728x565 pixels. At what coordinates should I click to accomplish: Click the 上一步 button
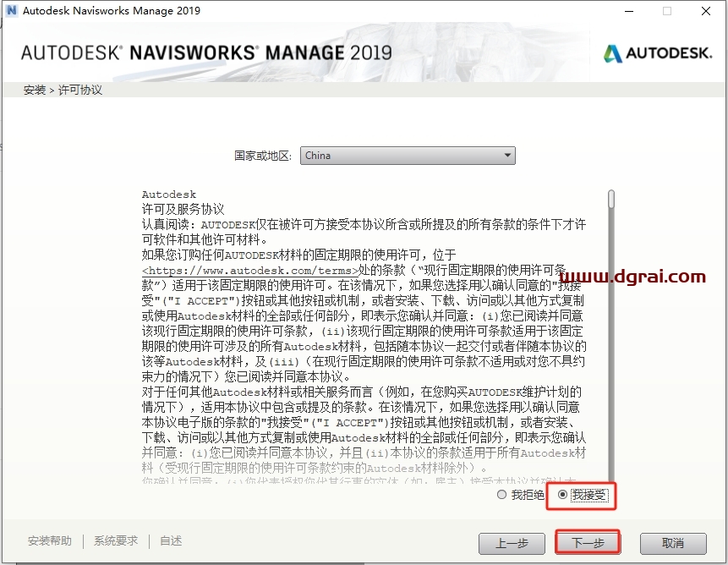click(512, 543)
